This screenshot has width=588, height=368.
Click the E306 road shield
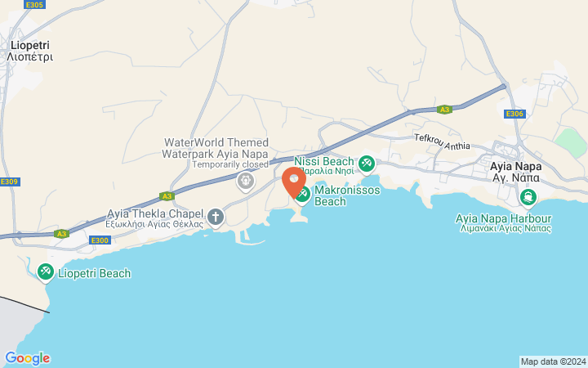coord(514,114)
